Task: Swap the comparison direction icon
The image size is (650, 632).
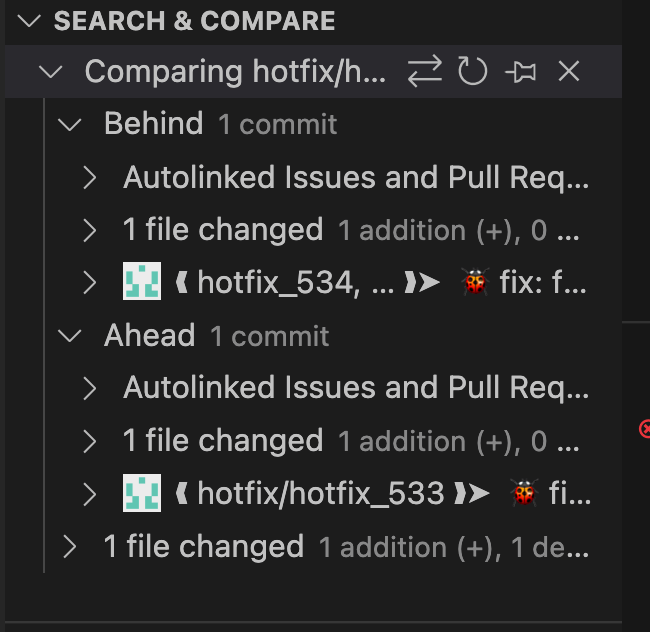Action: (x=425, y=72)
